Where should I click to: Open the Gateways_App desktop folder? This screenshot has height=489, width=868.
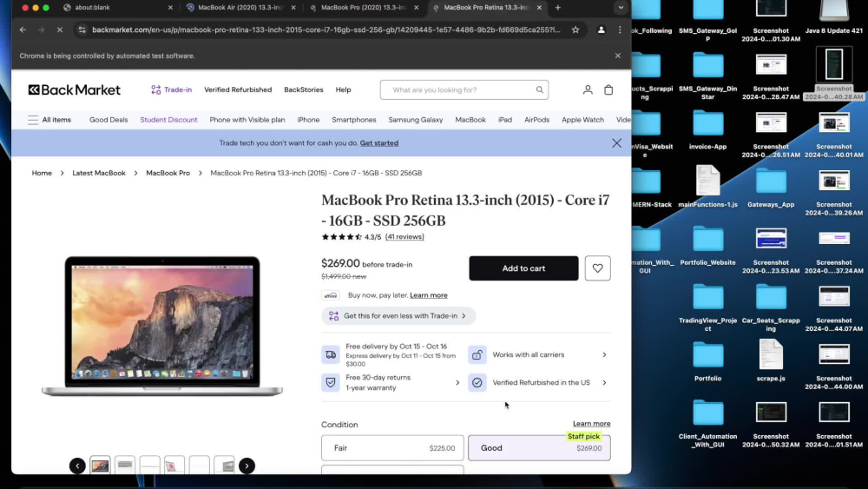(771, 187)
